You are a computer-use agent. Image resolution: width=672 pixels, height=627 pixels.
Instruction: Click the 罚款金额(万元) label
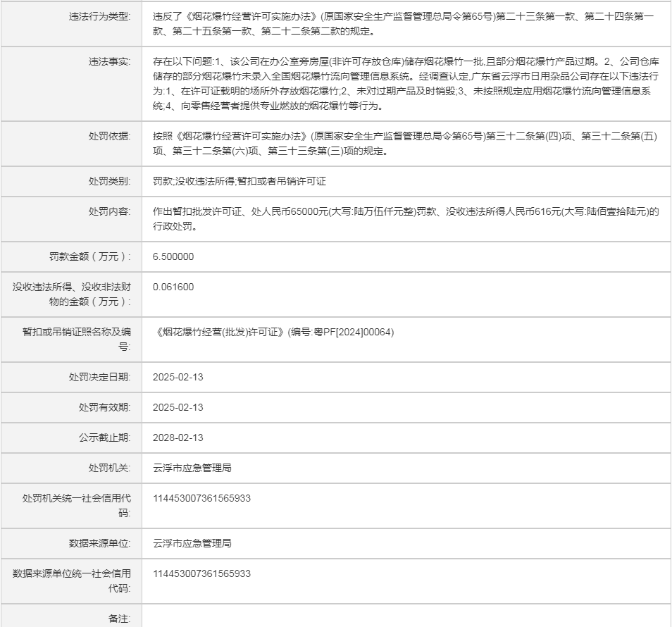pyautogui.click(x=89, y=257)
